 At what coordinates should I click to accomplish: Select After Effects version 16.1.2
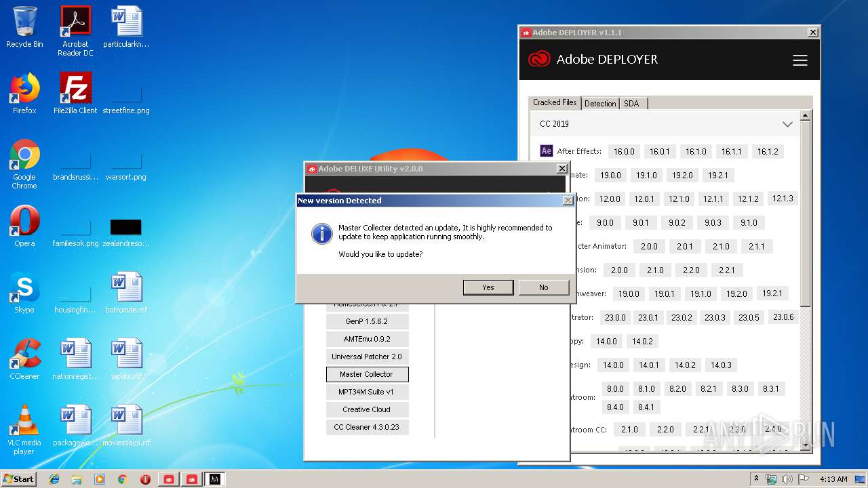tap(768, 151)
